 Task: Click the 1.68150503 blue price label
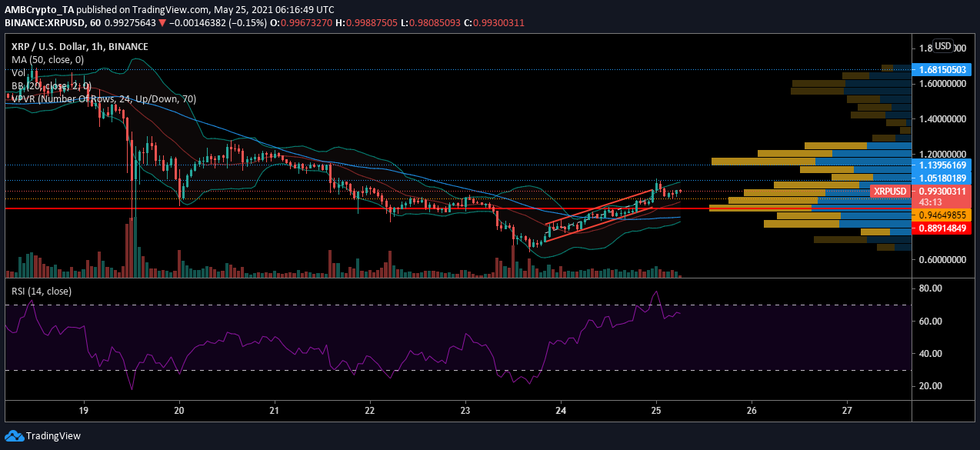[945, 69]
